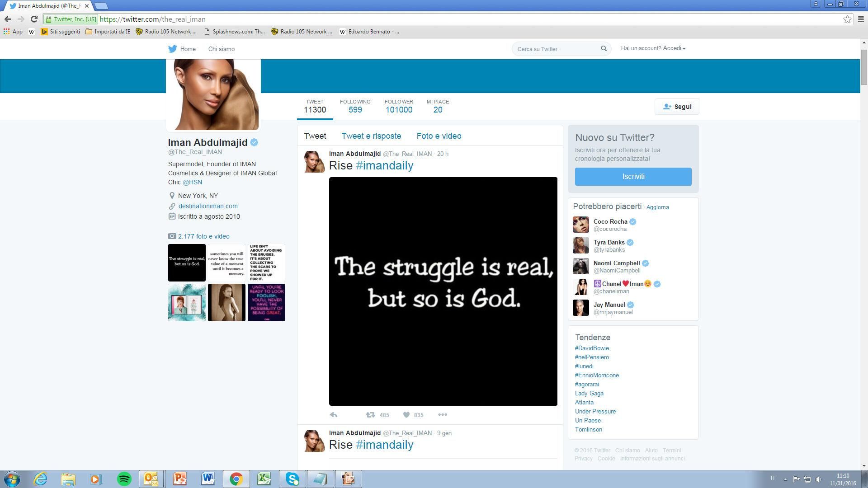Open the pink neon quote photo thumbnail

click(266, 302)
